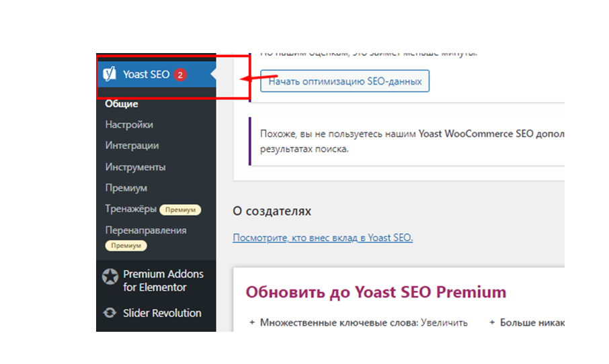
Task: Click the Premium Addons star icon
Action: (x=110, y=277)
